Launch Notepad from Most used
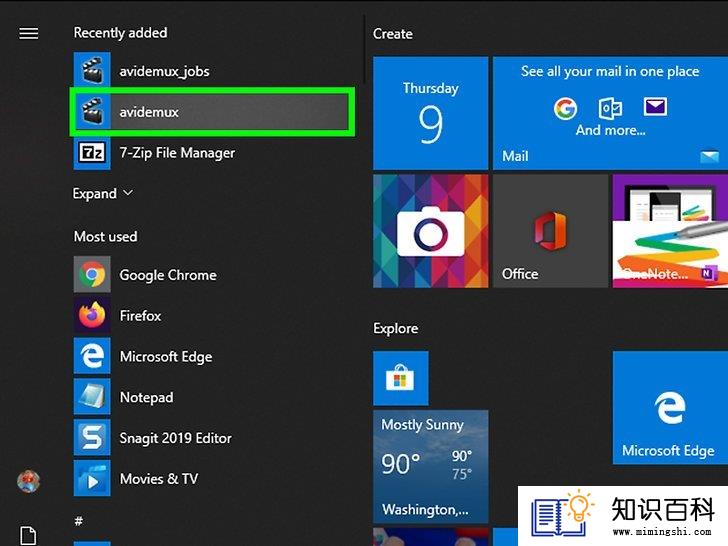 (x=211, y=397)
